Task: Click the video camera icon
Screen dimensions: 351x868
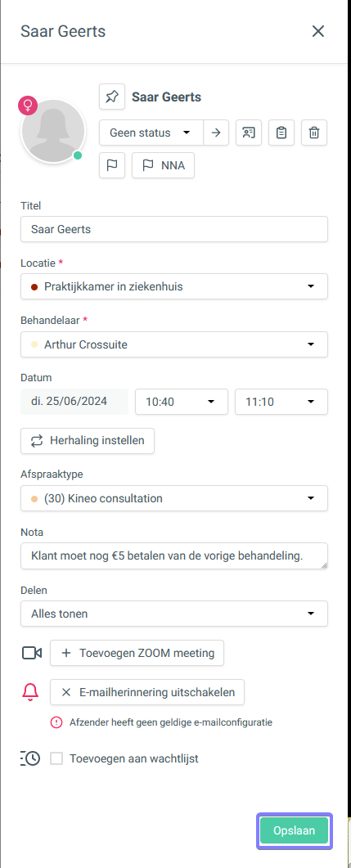Action: click(32, 653)
